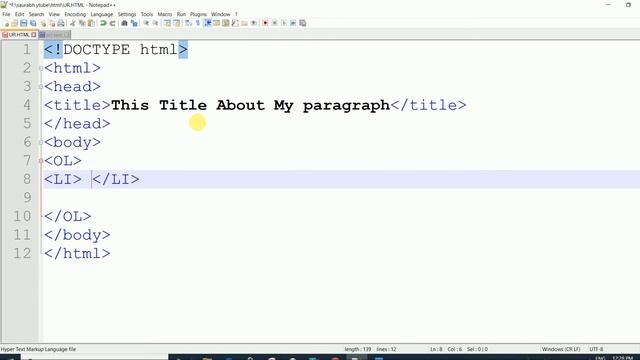Collapse the body fold on line 6

coord(41,142)
